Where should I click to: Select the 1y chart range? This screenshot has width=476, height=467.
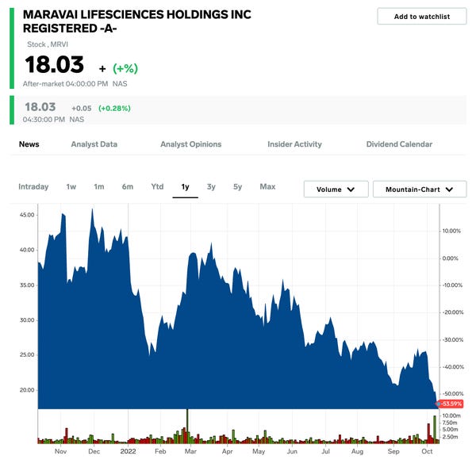point(185,187)
